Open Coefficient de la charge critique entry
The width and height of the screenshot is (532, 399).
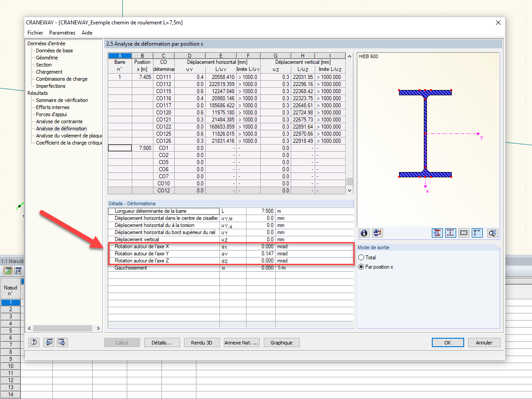point(69,143)
